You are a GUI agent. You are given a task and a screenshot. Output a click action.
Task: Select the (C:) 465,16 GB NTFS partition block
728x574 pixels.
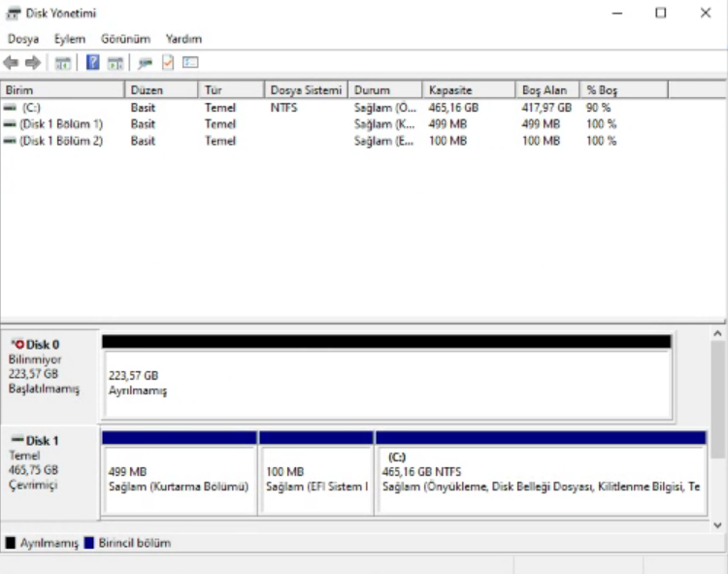[541, 473]
